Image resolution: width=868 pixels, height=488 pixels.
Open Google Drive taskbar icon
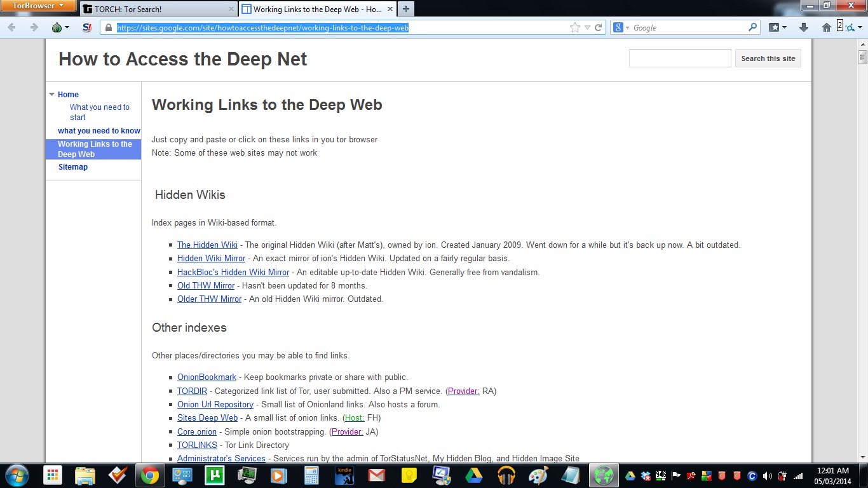point(474,475)
